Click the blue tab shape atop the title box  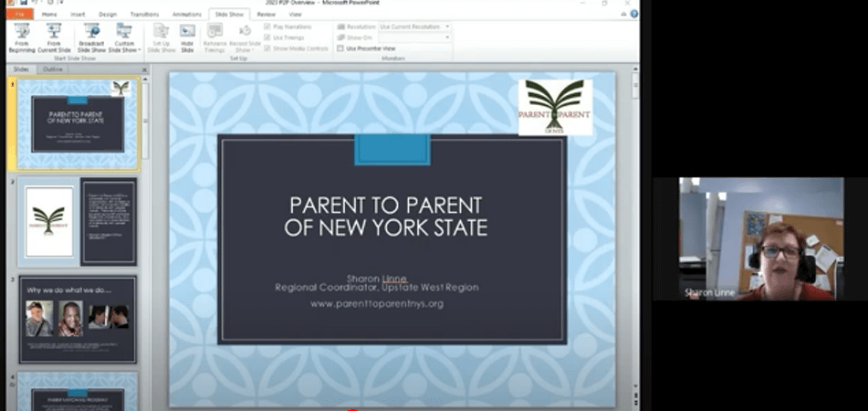click(392, 150)
